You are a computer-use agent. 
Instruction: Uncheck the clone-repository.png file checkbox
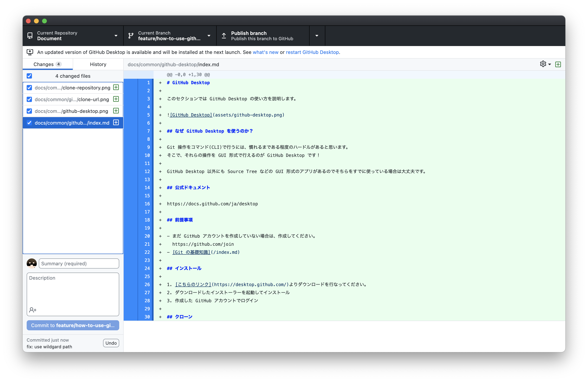click(30, 88)
